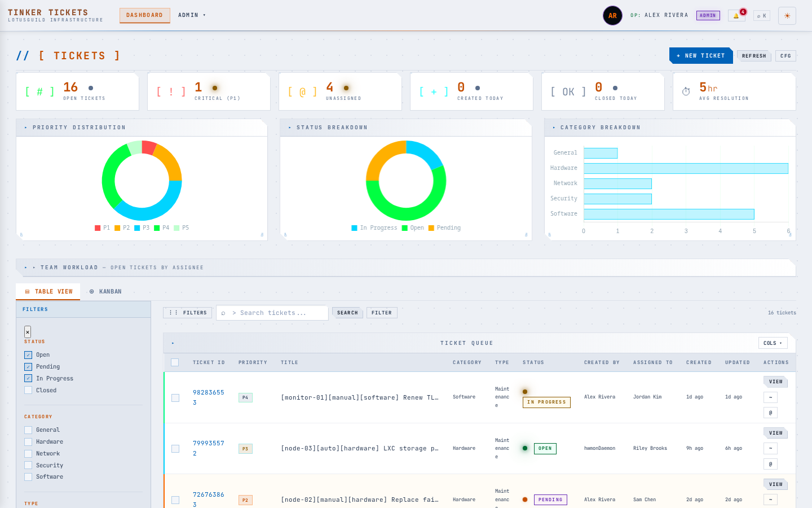Click the assign @ icon for ticket 79993557
Image resolution: width=812 pixels, height=508 pixels.
(x=770, y=464)
